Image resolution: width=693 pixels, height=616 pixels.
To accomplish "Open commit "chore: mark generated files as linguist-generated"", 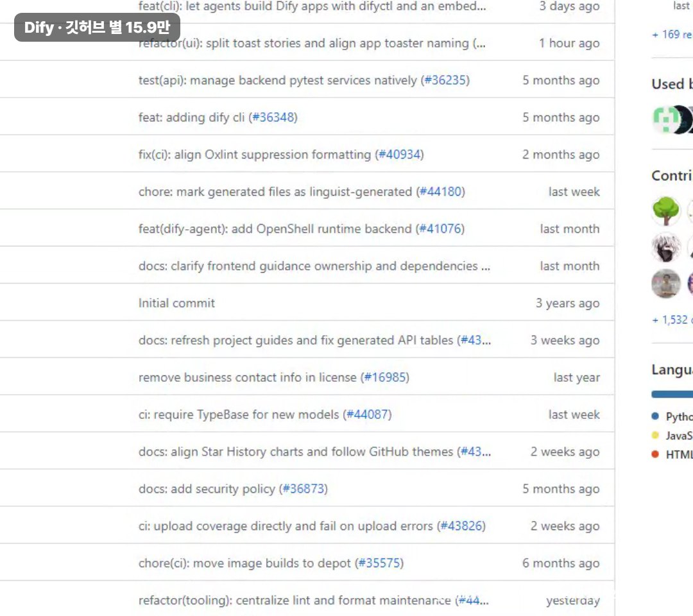I will pyautogui.click(x=275, y=191).
